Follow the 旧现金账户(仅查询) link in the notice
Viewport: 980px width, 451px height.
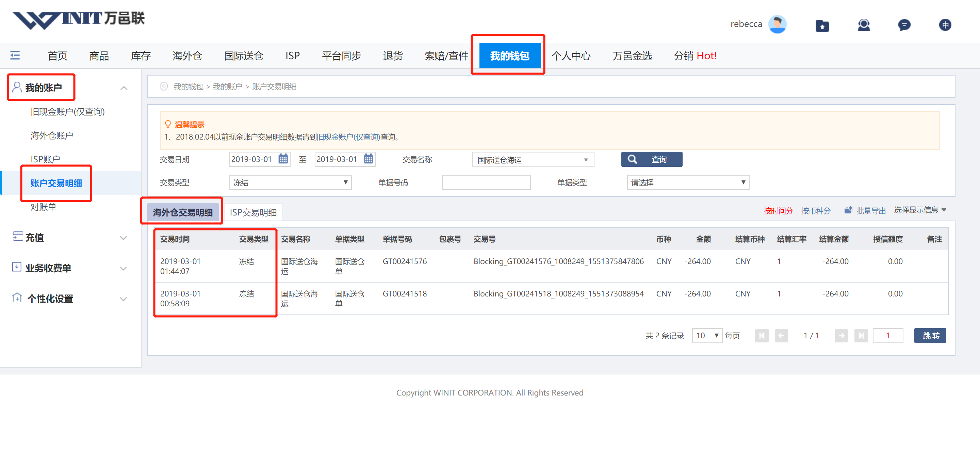pyautogui.click(x=348, y=136)
